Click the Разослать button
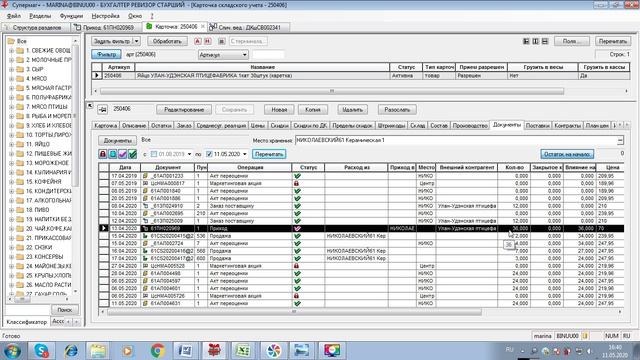 397,110
